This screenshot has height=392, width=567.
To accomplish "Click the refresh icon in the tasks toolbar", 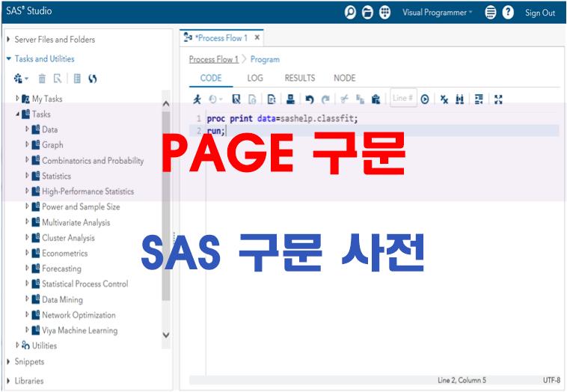I will pos(93,78).
